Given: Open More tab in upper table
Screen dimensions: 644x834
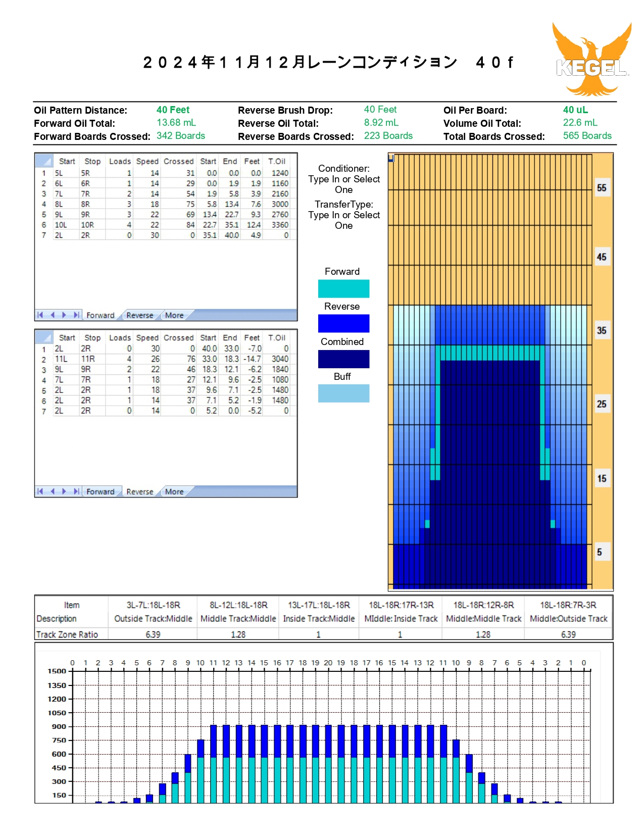Looking at the screenshot, I should 174,315.
